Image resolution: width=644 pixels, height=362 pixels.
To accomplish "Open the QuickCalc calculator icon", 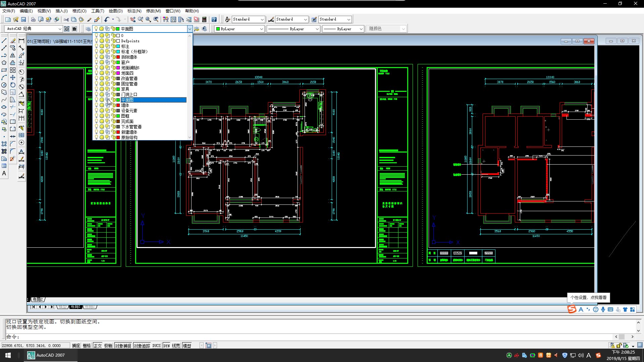I will 204,19.
